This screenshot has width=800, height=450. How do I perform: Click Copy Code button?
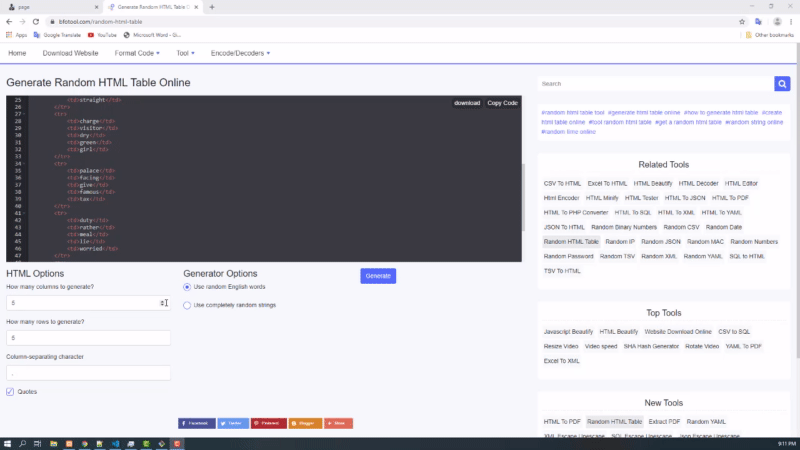pos(502,103)
